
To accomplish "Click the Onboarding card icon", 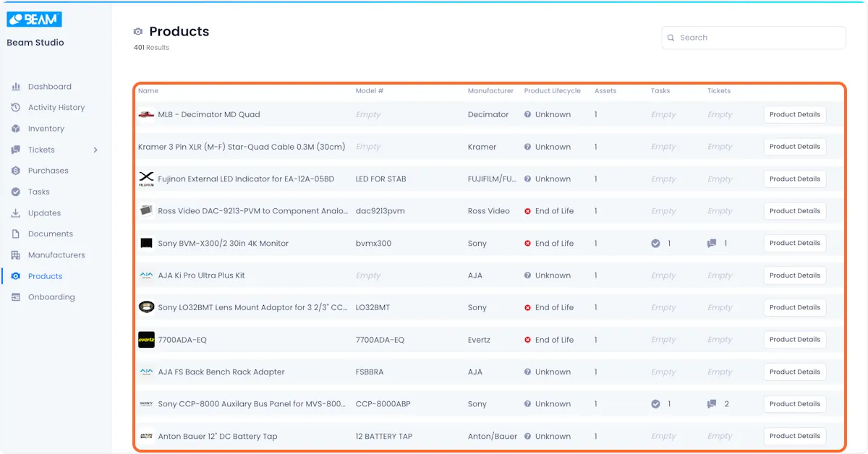I will tap(16, 297).
